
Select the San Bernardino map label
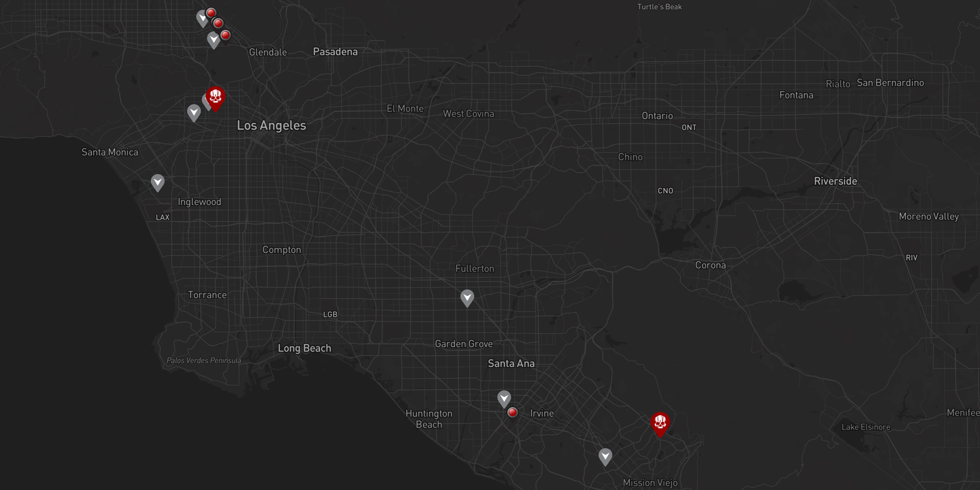890,83
